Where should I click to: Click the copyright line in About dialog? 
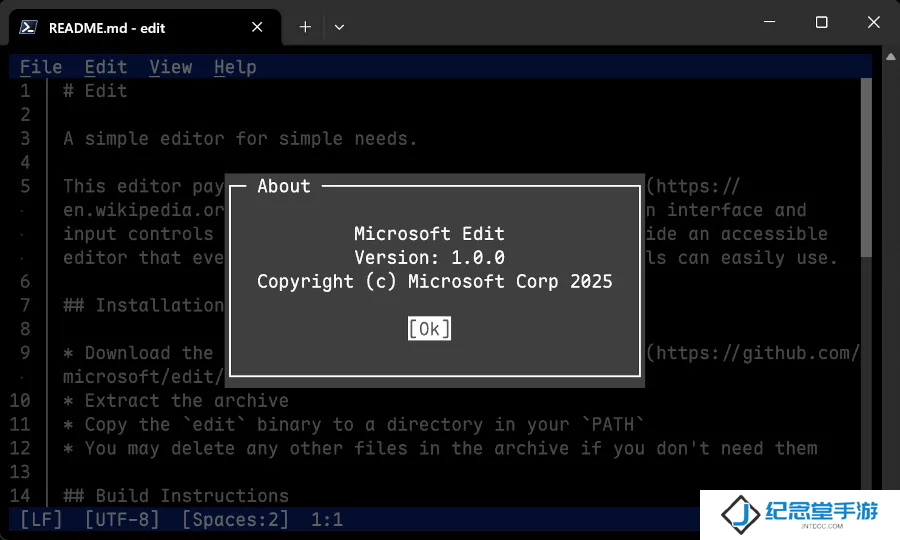tap(435, 282)
